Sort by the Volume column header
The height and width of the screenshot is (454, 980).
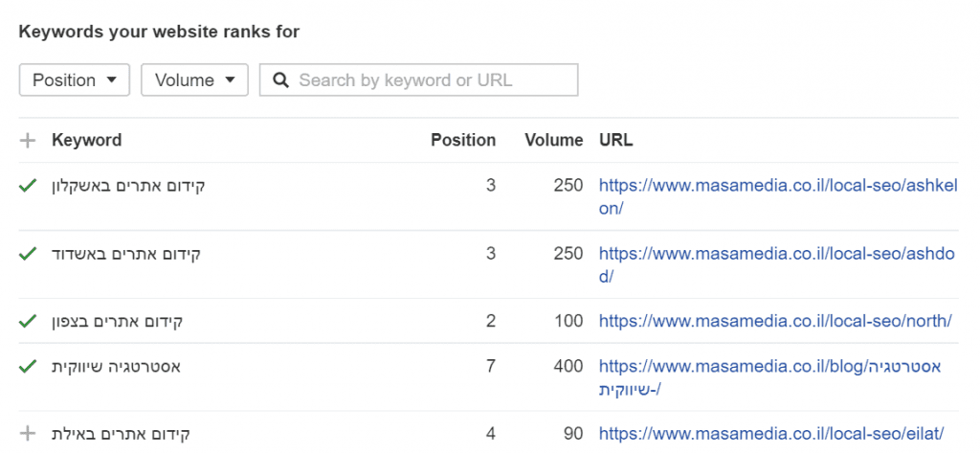554,141
